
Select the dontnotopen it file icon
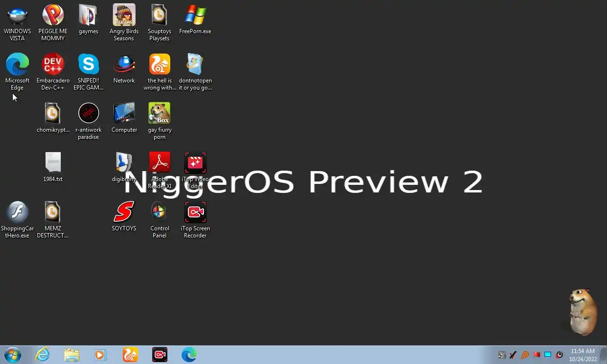[195, 72]
